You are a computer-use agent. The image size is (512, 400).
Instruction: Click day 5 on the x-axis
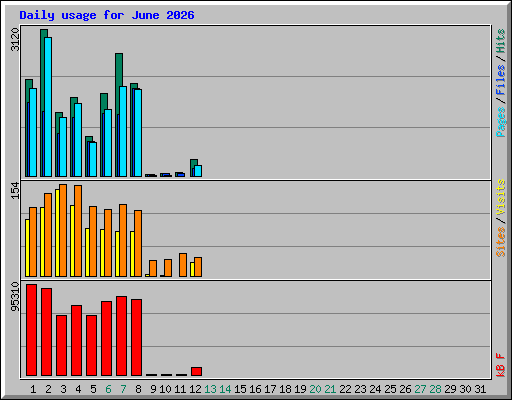(93, 389)
